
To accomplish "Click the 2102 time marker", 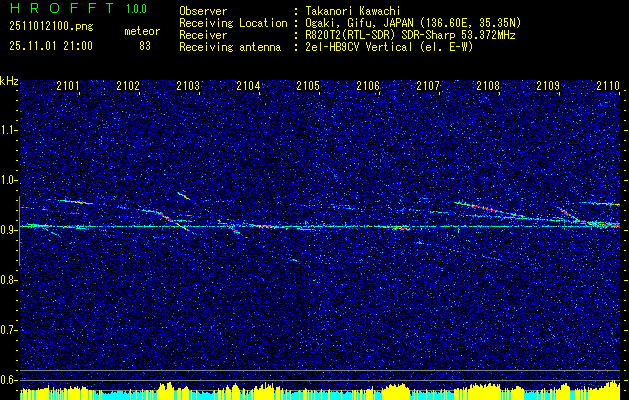I will click(128, 85).
